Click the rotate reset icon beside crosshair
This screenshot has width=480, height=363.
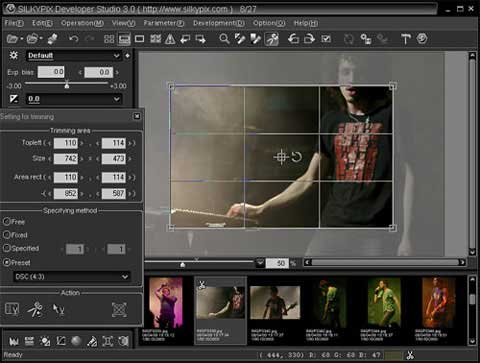(296, 156)
